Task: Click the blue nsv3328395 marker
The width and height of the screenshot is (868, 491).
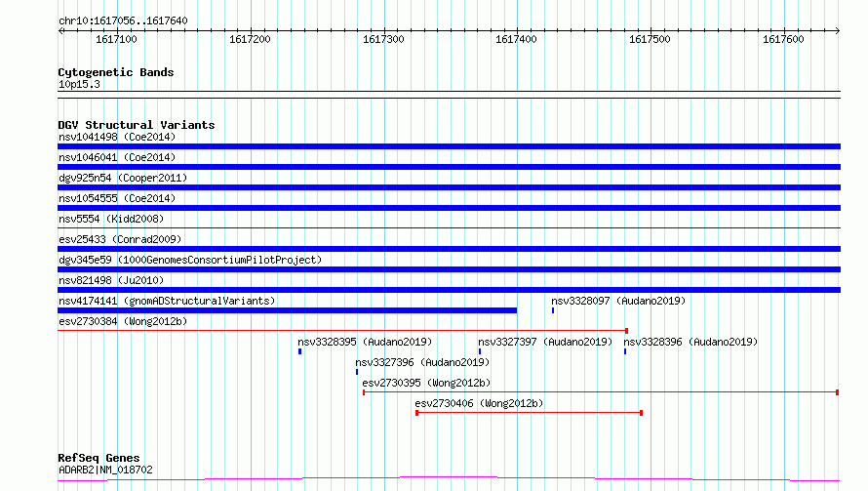Action: tap(300, 351)
